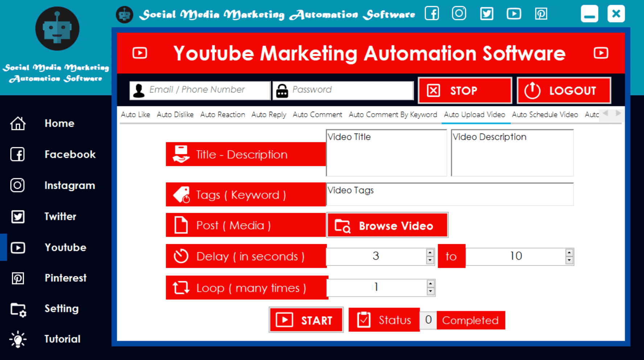
Task: Click the loop arrows icon on Loop label
Action: pos(181,288)
